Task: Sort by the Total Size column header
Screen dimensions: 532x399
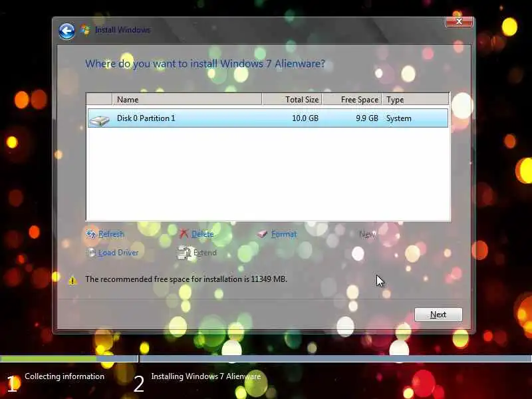Action: pos(292,99)
